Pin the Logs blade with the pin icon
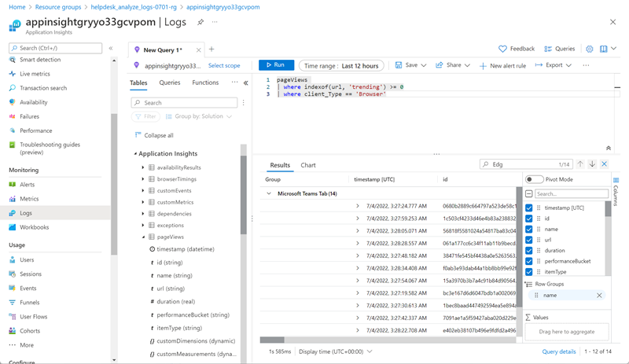The image size is (629, 364). pyautogui.click(x=200, y=22)
